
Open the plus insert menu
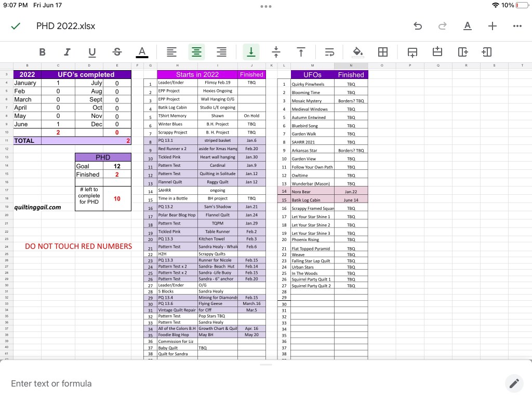[x=493, y=26]
